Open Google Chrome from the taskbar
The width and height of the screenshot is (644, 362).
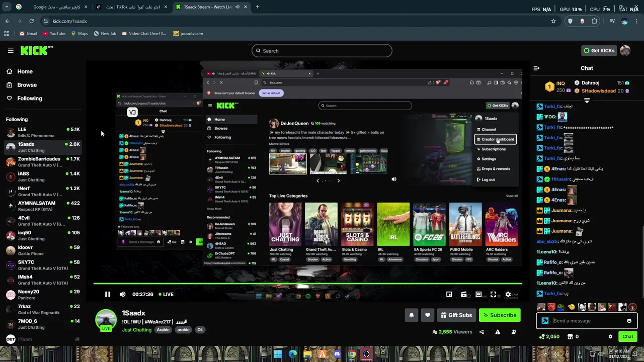(x=352, y=354)
